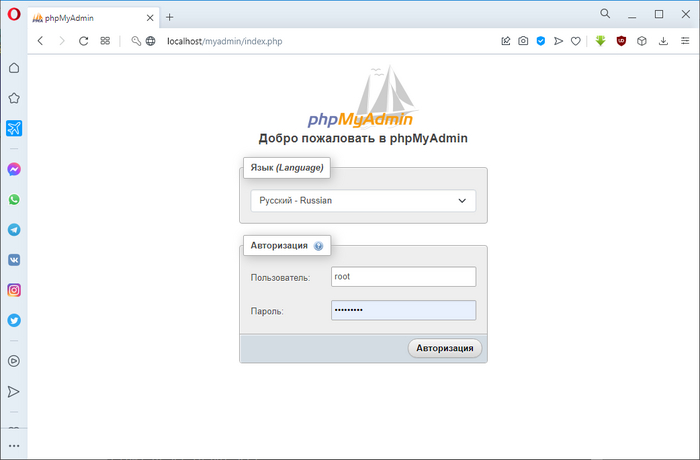Search tabs with the magnifier icon
Image resolution: width=700 pixels, height=460 pixels.
tap(605, 14)
